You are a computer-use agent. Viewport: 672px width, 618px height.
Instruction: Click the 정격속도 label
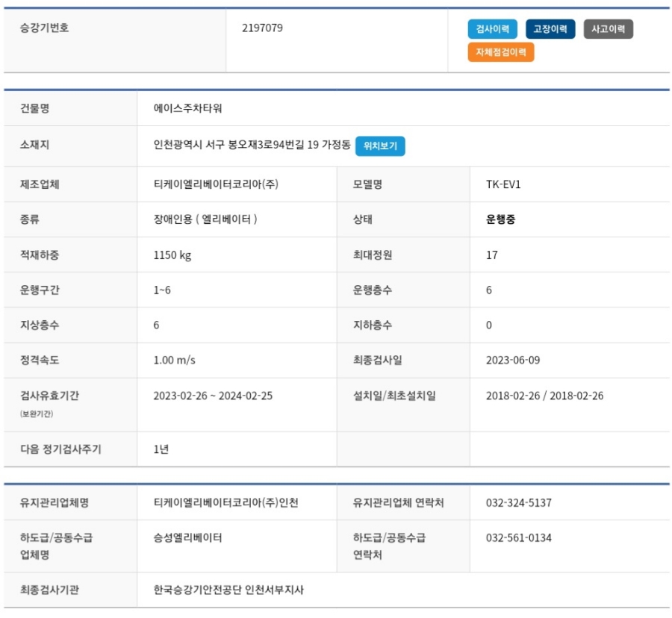(40, 360)
